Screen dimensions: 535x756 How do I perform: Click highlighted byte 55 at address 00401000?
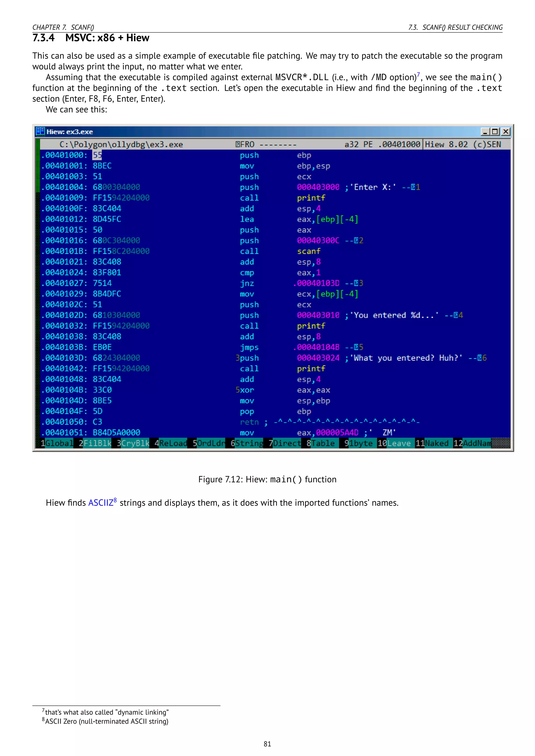(x=97, y=155)
